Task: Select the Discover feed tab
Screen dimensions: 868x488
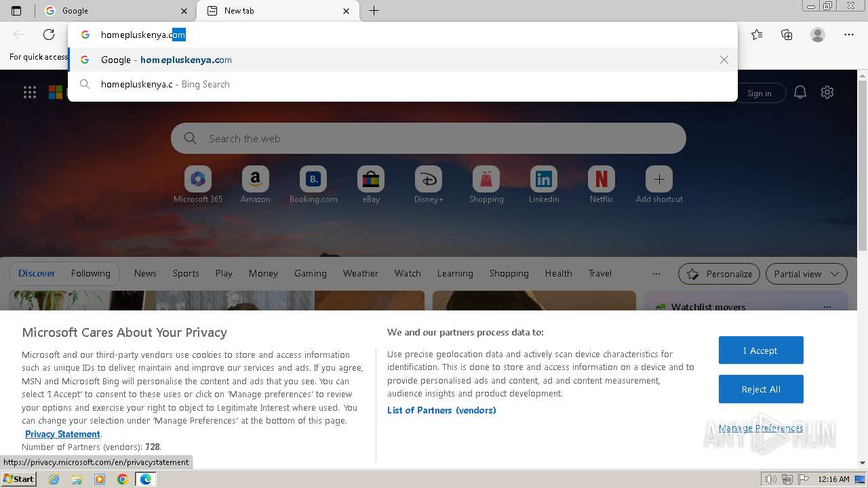Action: [x=37, y=273]
